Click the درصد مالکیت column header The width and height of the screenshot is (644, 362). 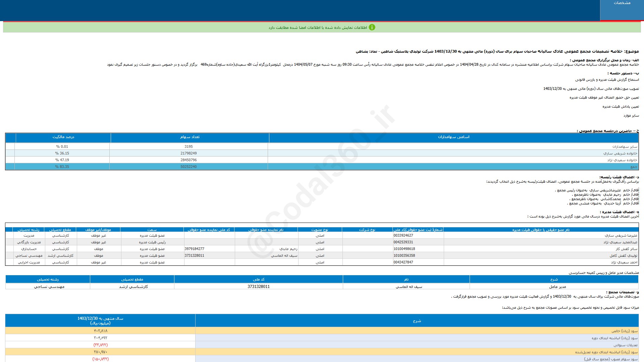coord(63,137)
